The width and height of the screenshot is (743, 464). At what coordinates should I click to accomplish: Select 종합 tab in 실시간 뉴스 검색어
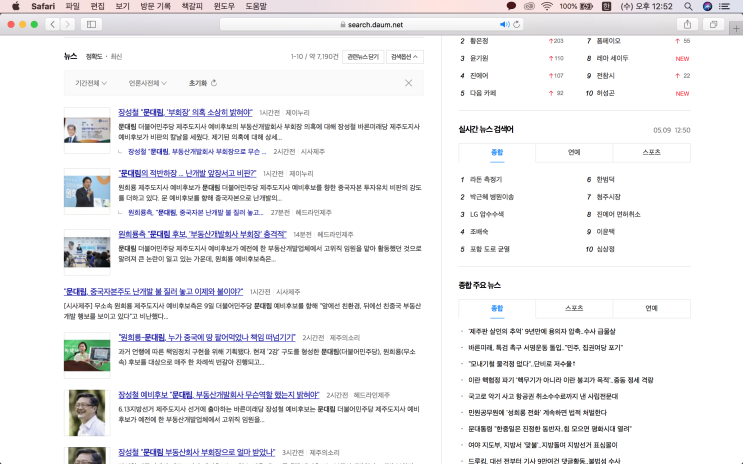coord(497,153)
